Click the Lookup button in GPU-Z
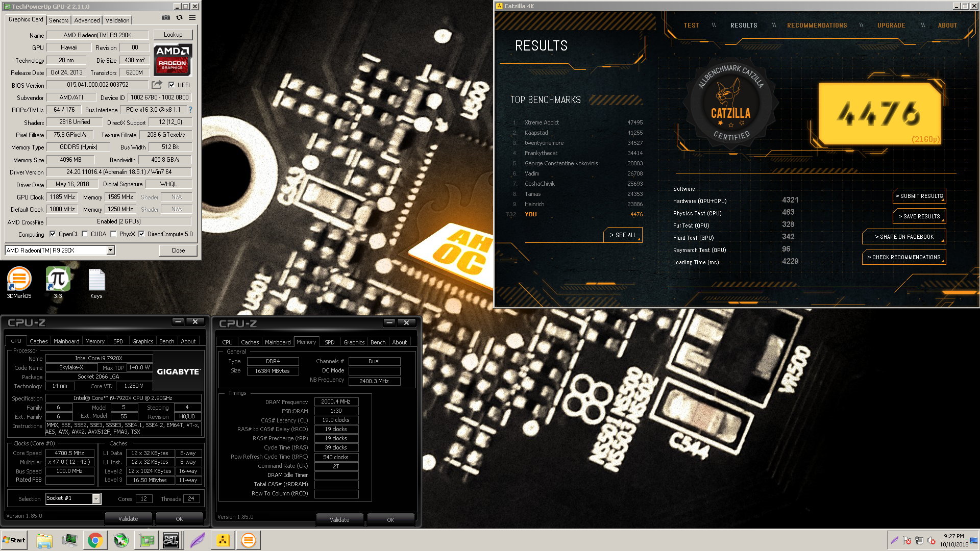 [173, 35]
